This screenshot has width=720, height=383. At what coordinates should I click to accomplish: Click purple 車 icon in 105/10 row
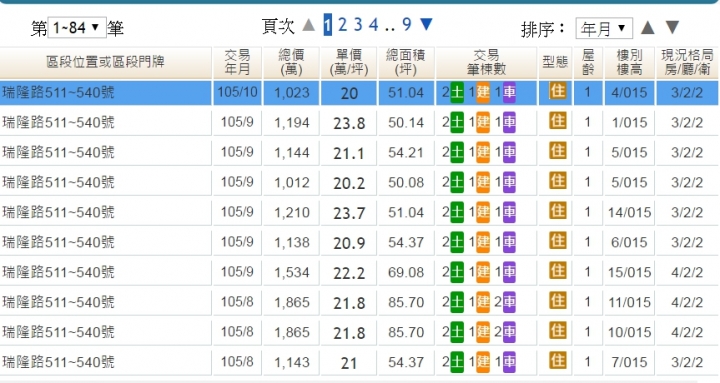click(x=509, y=92)
